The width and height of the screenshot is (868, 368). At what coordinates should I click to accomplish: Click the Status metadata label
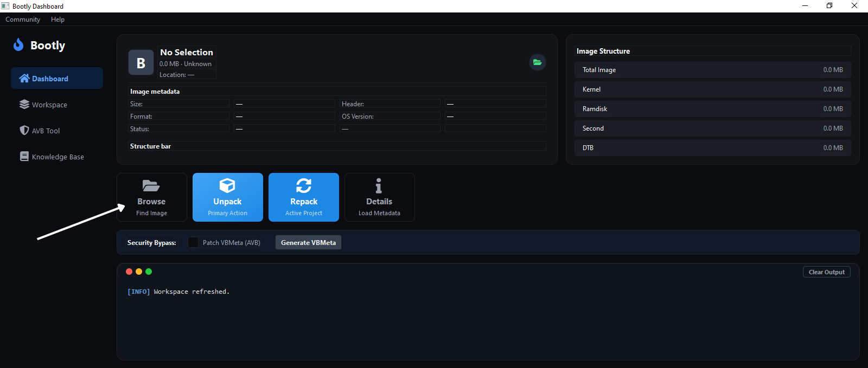point(139,128)
